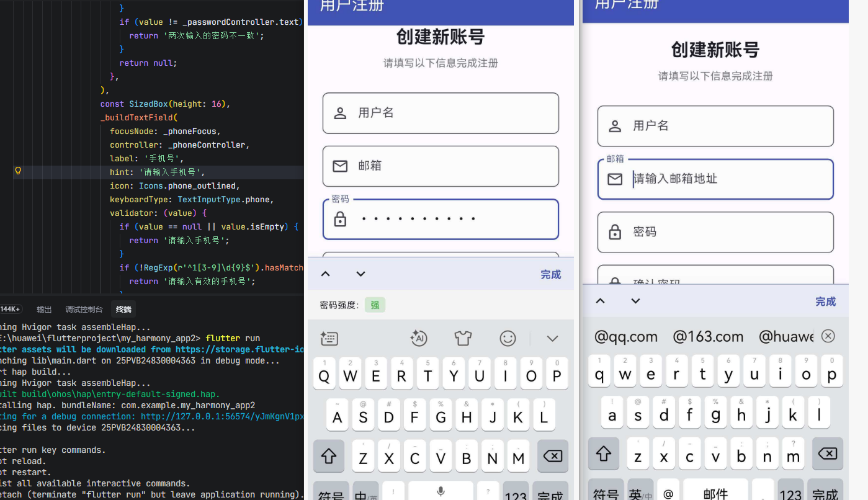Toggle uppercase with Shift on the right keyboard
This screenshot has height=500, width=868.
604,453
